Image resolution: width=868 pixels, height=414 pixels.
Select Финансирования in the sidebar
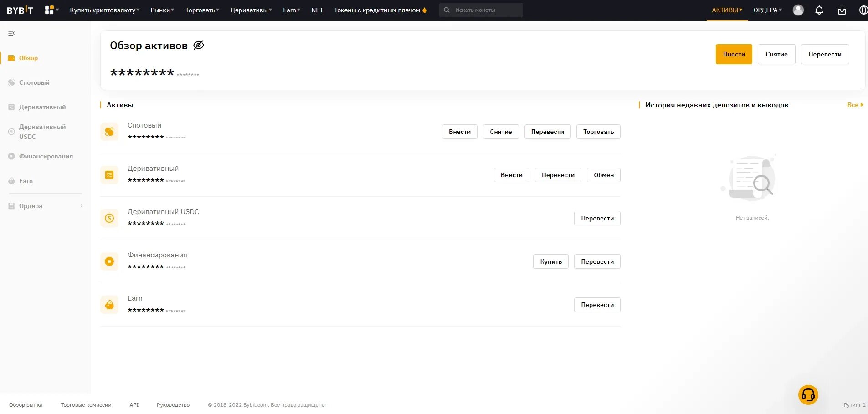pyautogui.click(x=46, y=156)
